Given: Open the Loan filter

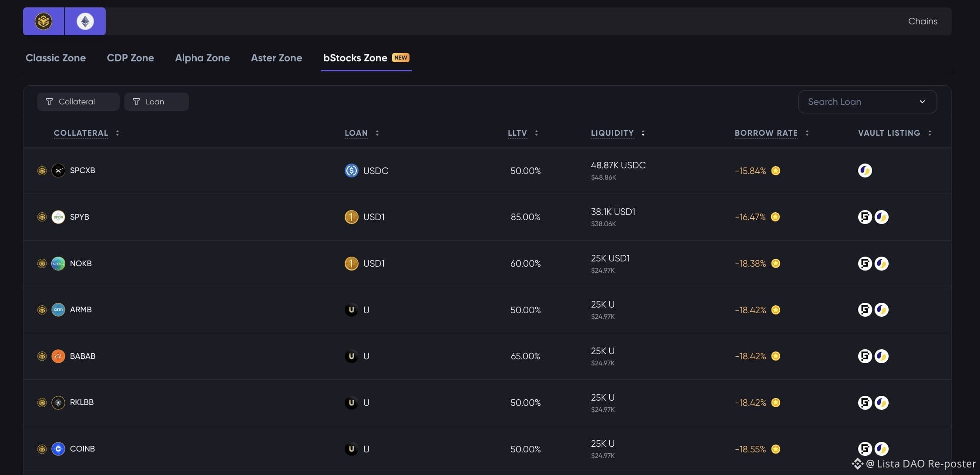Looking at the screenshot, I should click(157, 102).
